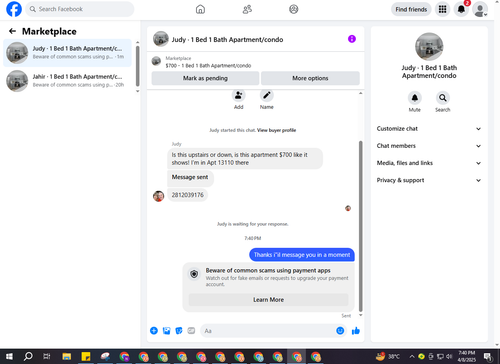Expand Privacy & support section
Image resolution: width=500 pixels, height=364 pixels.
coord(429,180)
